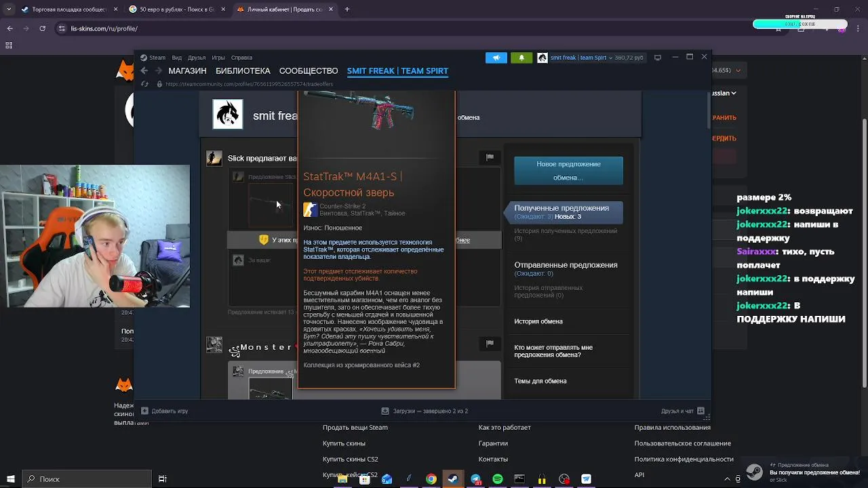Go to the СООБЩЕСТВО tab

309,70
